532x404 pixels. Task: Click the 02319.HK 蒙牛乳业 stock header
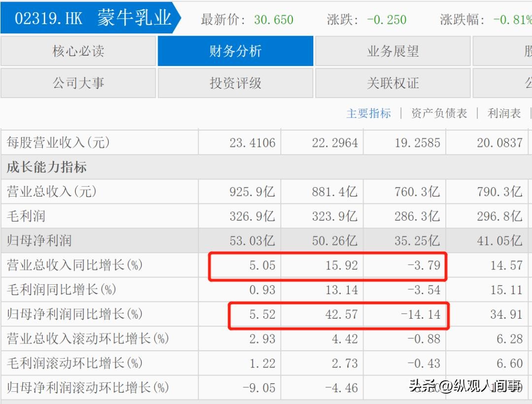tap(91, 19)
